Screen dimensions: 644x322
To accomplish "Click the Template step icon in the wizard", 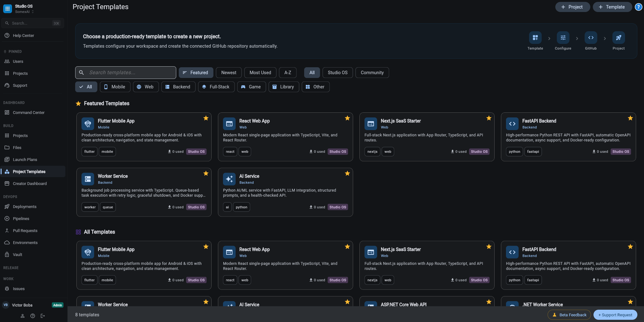I will (535, 37).
